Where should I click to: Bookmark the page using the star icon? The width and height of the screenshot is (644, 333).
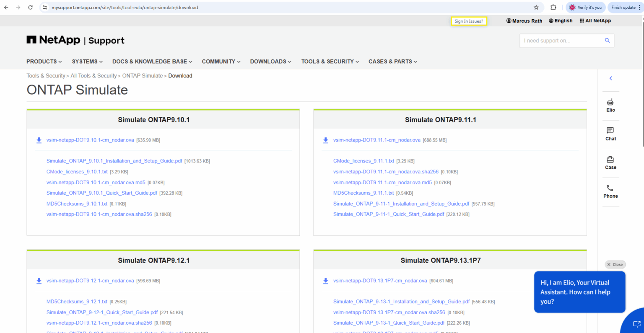pyautogui.click(x=536, y=7)
